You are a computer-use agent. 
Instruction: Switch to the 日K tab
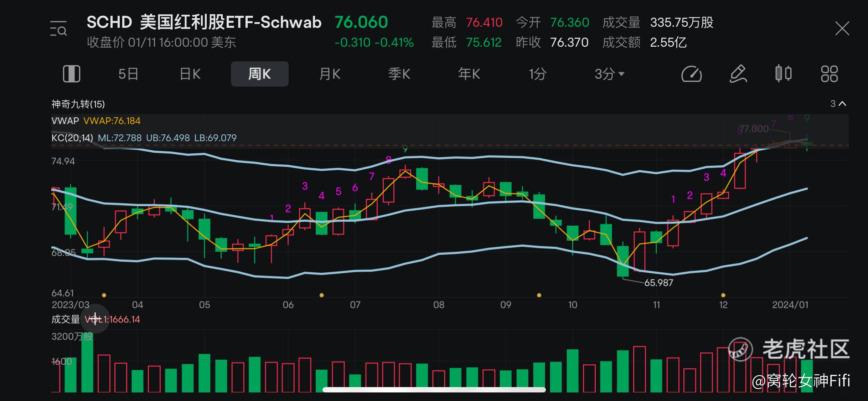pos(190,74)
